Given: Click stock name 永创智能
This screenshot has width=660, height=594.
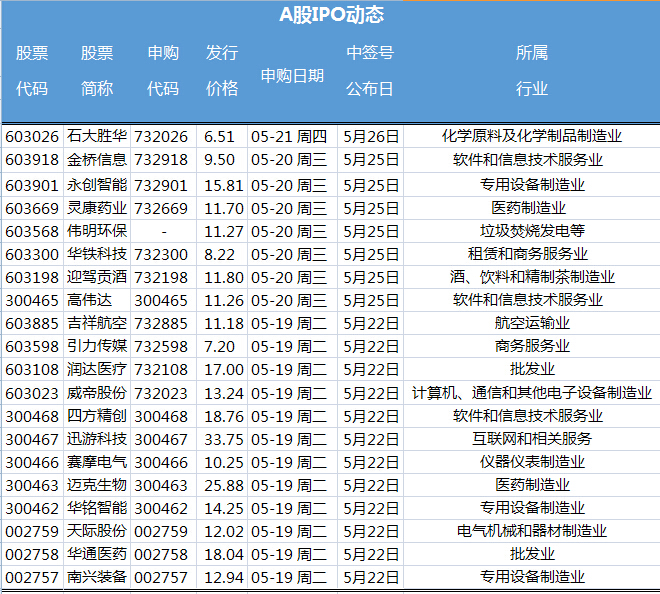Looking at the screenshot, I should click(97, 185).
